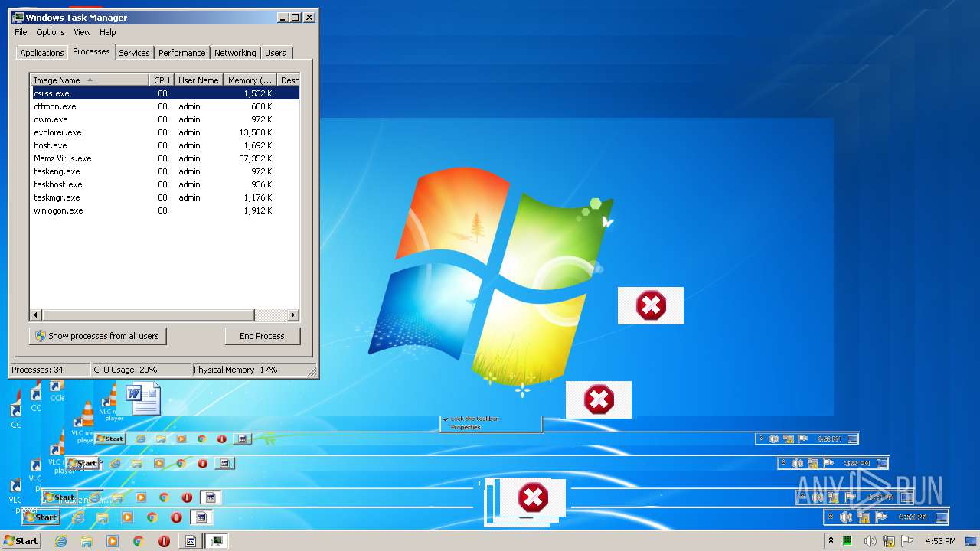Click the 4:53 PM clock

click(x=941, y=541)
